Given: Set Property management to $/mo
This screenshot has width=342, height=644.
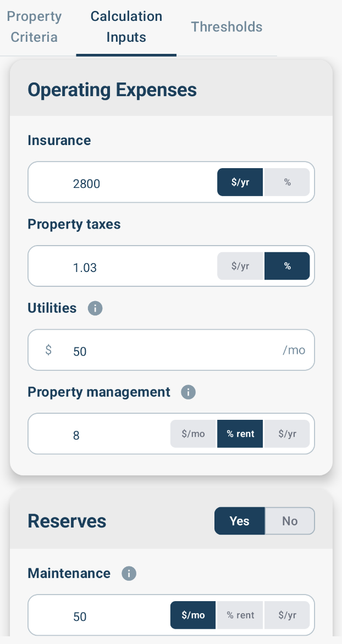Looking at the screenshot, I should pos(193,434).
